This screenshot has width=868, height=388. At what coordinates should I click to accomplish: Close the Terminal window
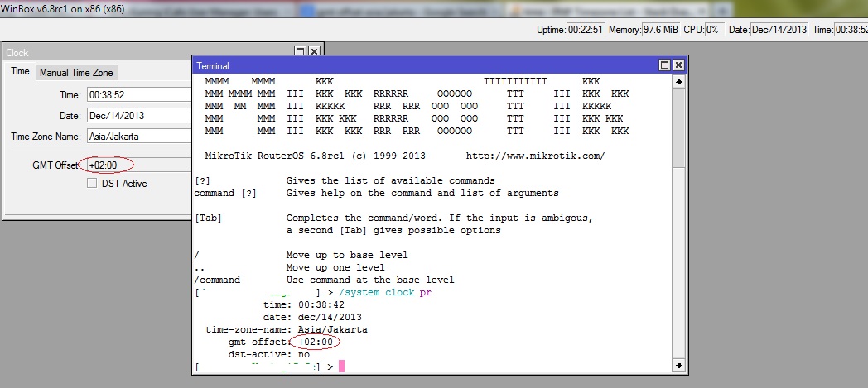(x=678, y=65)
